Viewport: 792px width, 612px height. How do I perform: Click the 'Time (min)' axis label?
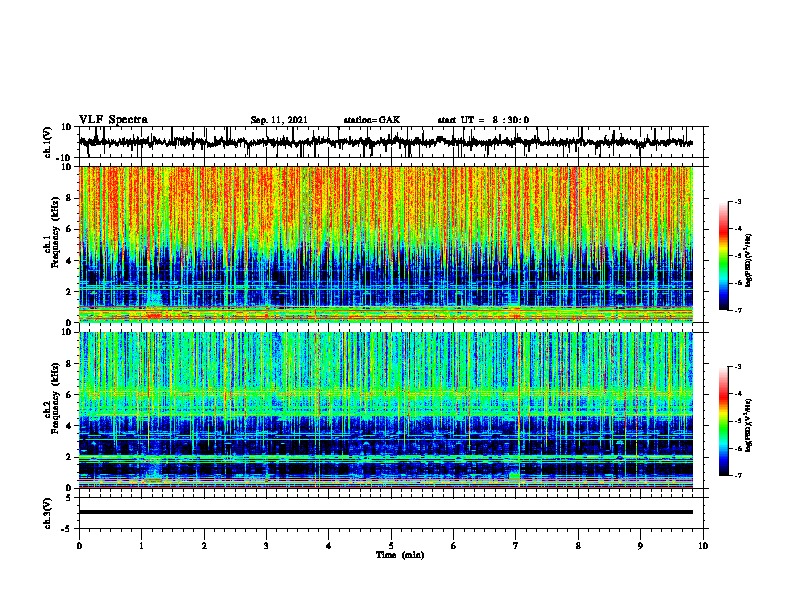(x=400, y=555)
